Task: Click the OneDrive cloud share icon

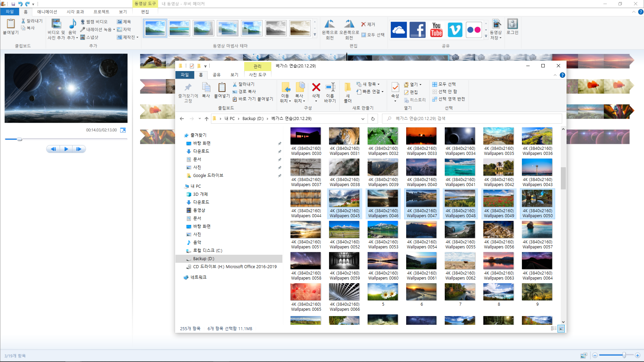Action: tap(398, 29)
